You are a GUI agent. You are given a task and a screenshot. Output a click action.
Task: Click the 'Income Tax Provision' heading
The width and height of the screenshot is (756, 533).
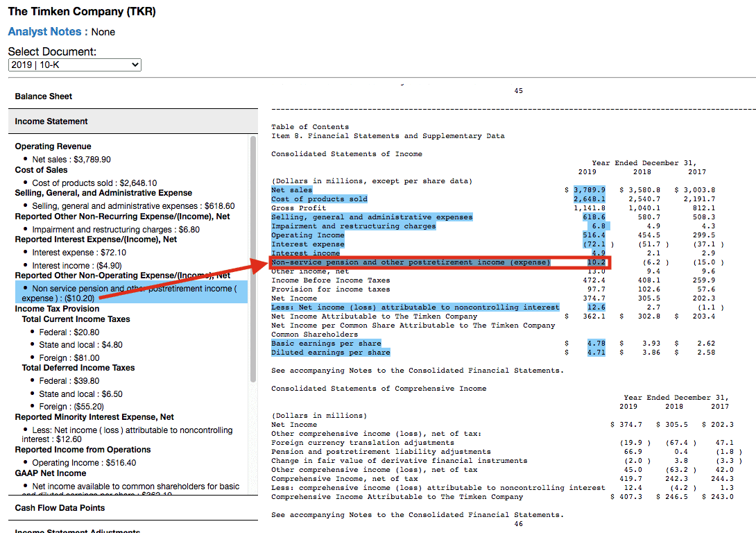[57, 309]
